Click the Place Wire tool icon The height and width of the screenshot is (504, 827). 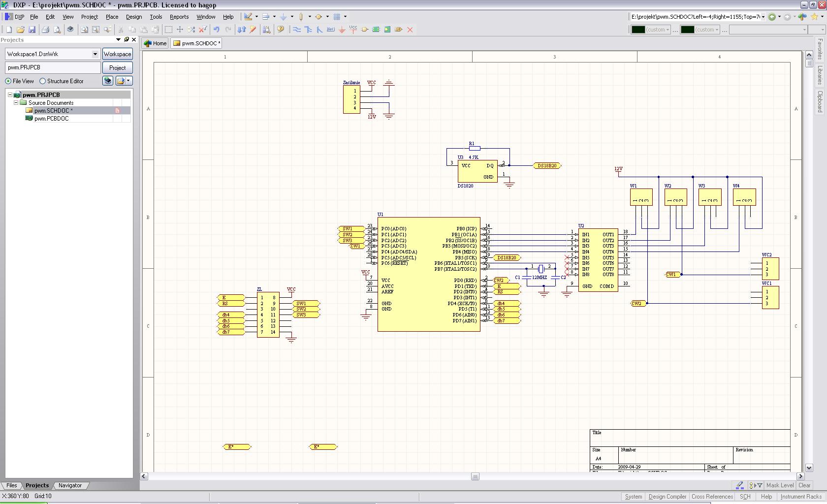pos(297,30)
